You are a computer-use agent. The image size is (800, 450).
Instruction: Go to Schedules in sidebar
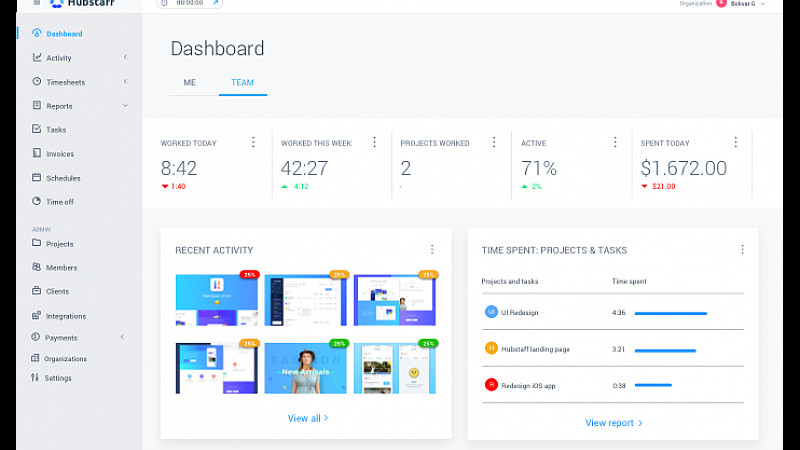click(x=63, y=178)
